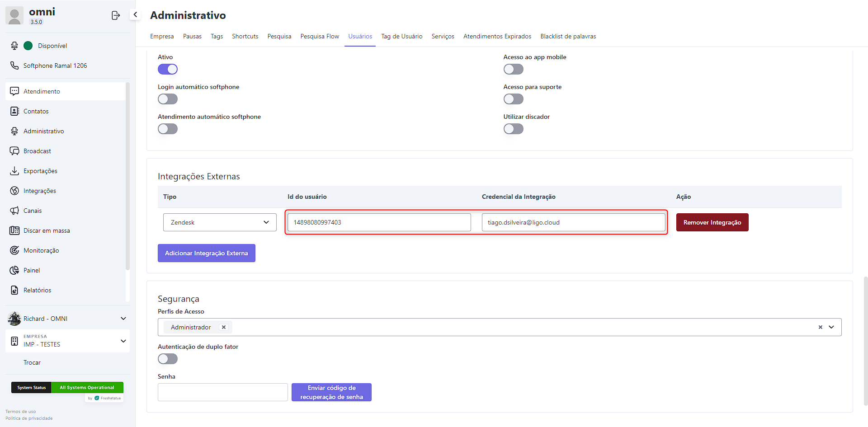Image resolution: width=868 pixels, height=427 pixels.
Task: Click Enviar código de recuperação de senha
Action: [331, 392]
